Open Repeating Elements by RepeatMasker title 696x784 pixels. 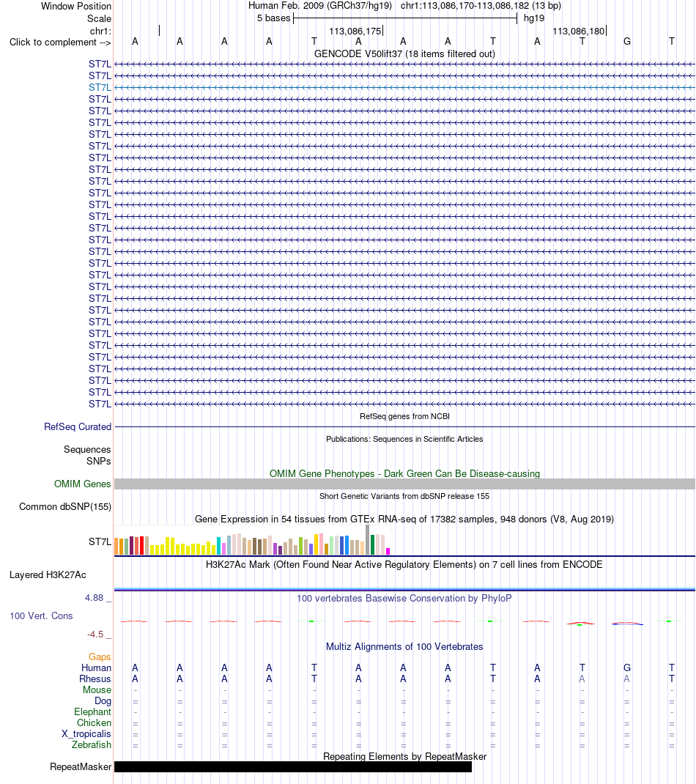point(404,756)
